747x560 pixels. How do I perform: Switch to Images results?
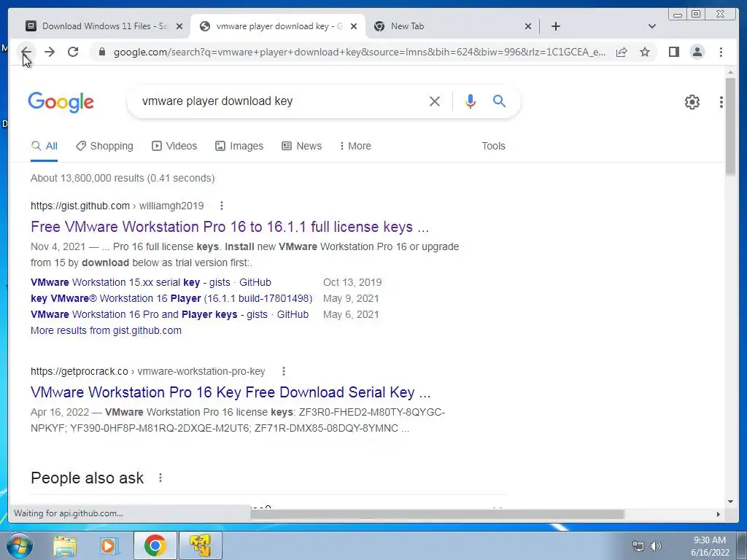[239, 146]
